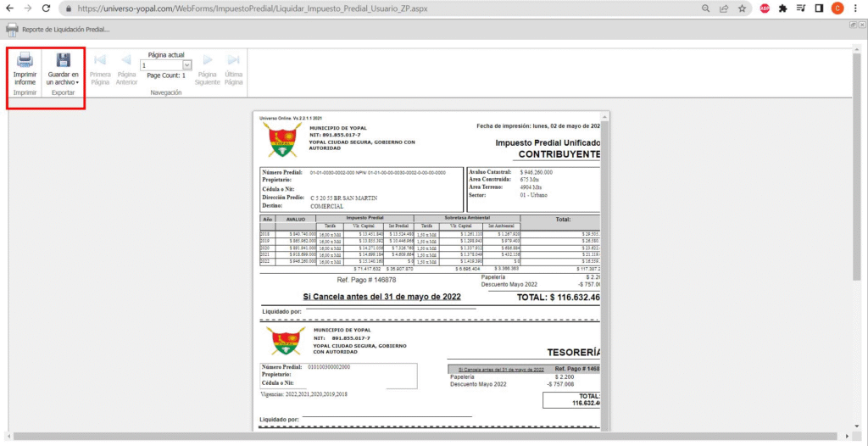The image size is (868, 446).
Task: Click the 'AVALUO' column header
Action: click(x=296, y=219)
